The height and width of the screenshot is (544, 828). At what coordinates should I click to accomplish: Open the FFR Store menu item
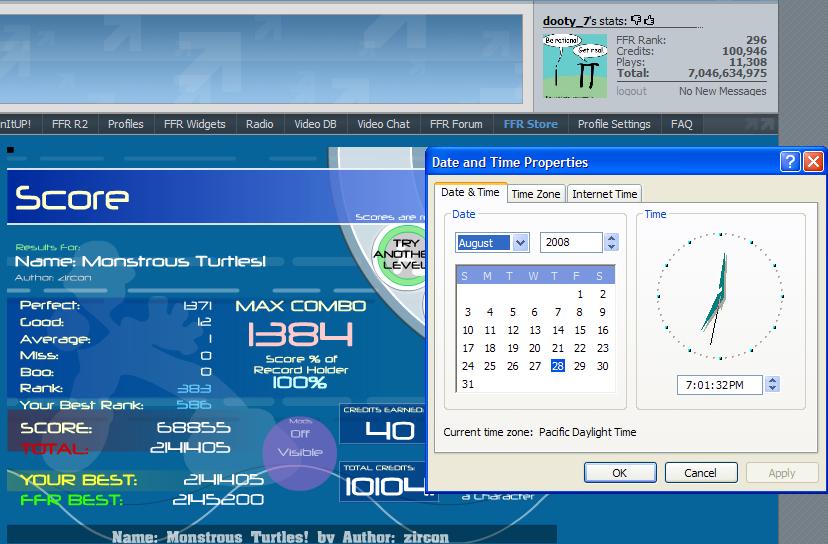[530, 124]
